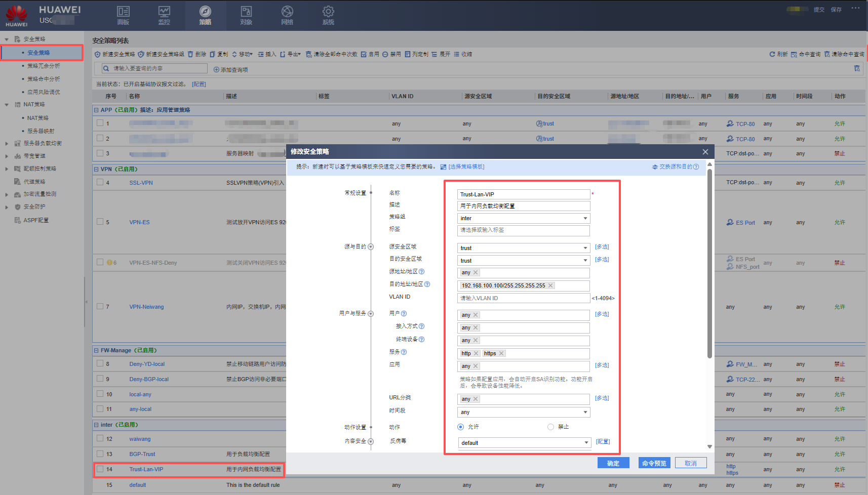Click the VLAN ID input field
Screen dimensions: 868x495
pyautogui.click(x=524, y=298)
